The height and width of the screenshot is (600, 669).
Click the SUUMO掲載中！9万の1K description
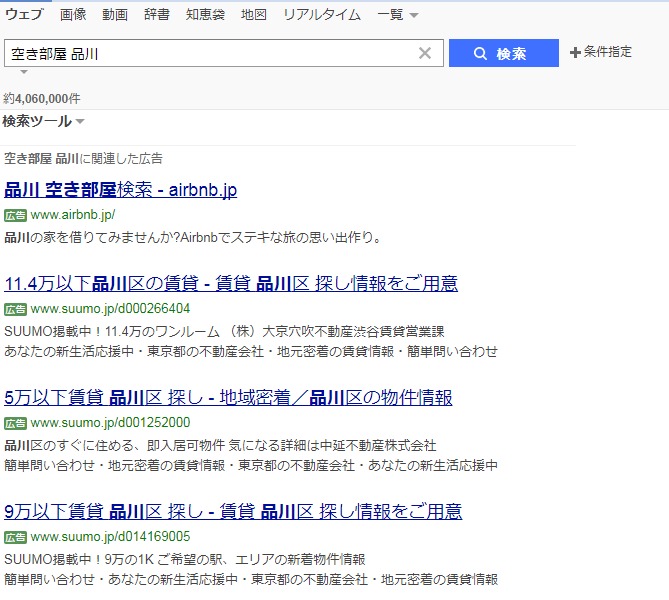pos(185,559)
